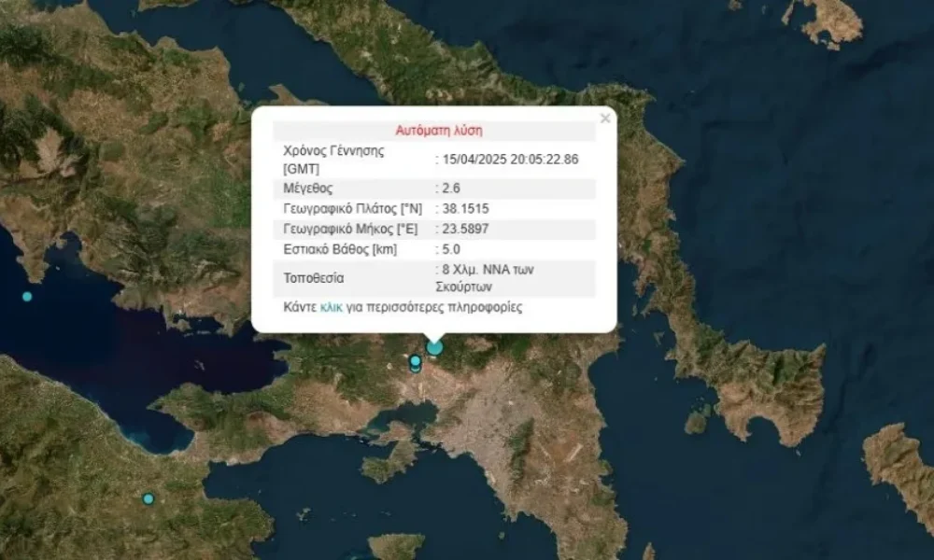This screenshot has height=560, width=934.
Task: Click the focal depth value 5.0
Action: point(453,250)
